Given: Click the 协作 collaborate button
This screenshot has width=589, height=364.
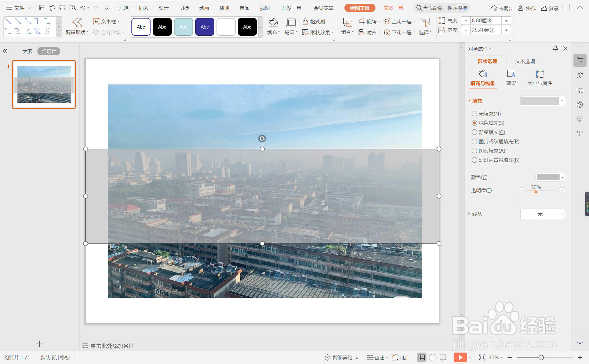Looking at the screenshot, I should click(527, 8).
